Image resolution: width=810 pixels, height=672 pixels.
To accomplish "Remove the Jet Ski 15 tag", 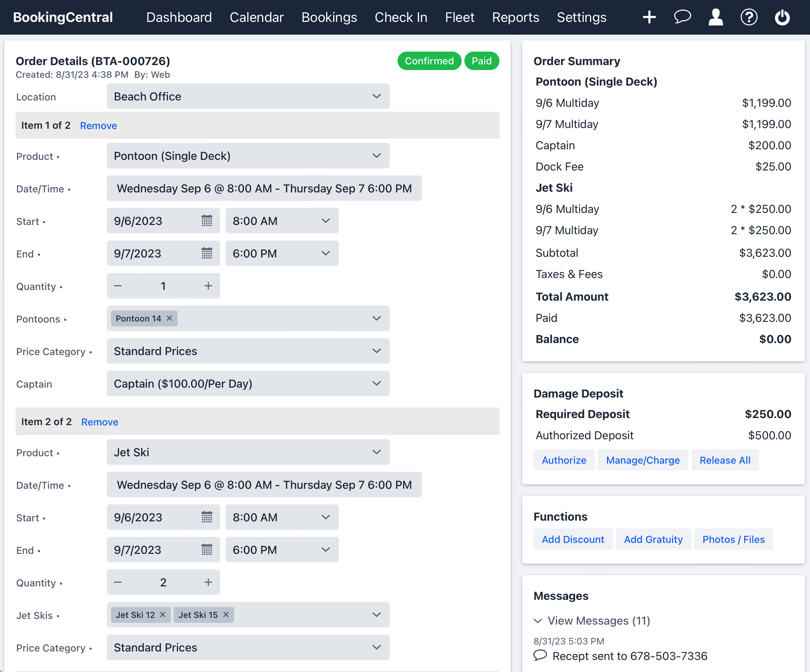I will pyautogui.click(x=226, y=614).
